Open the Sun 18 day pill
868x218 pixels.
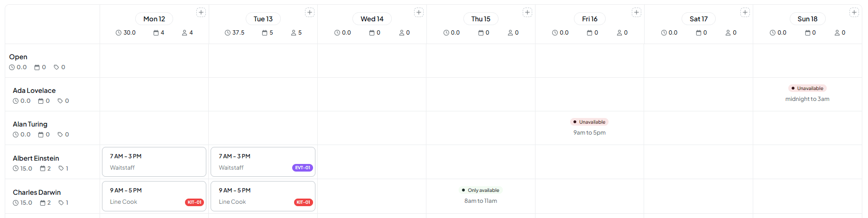click(808, 19)
